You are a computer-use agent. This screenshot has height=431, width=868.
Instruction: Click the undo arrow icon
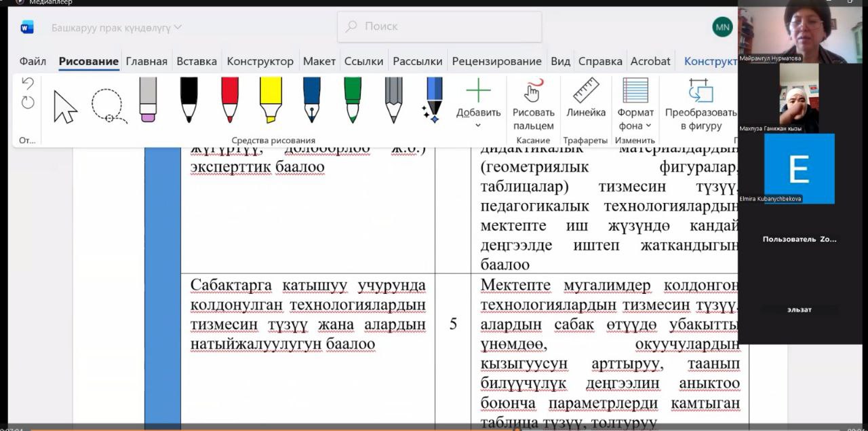(28, 83)
